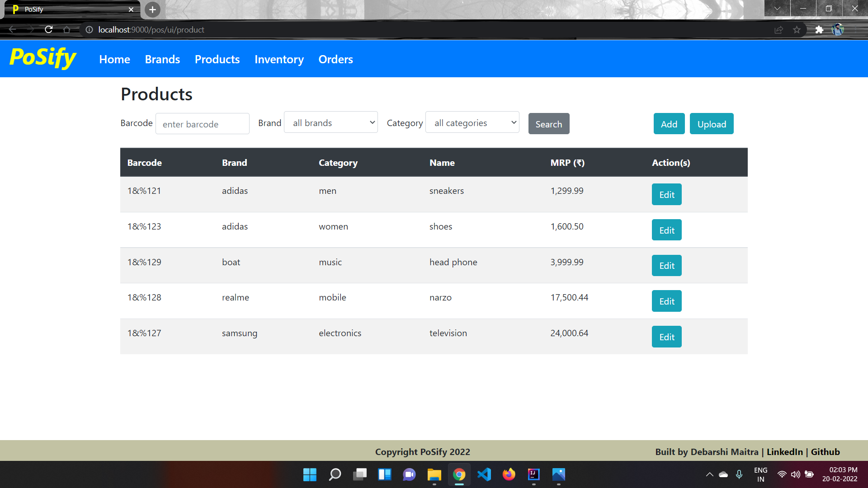Show hidden icons in system tray

(x=709, y=474)
